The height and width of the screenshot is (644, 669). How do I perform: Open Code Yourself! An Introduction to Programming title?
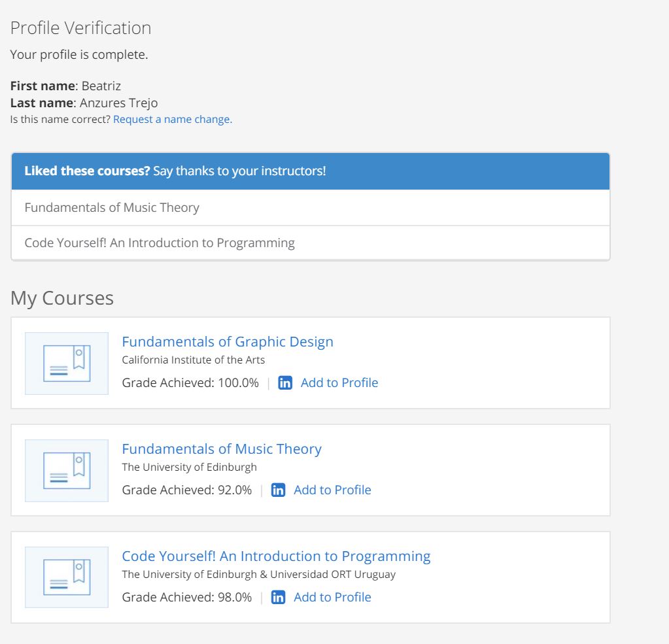pos(276,556)
